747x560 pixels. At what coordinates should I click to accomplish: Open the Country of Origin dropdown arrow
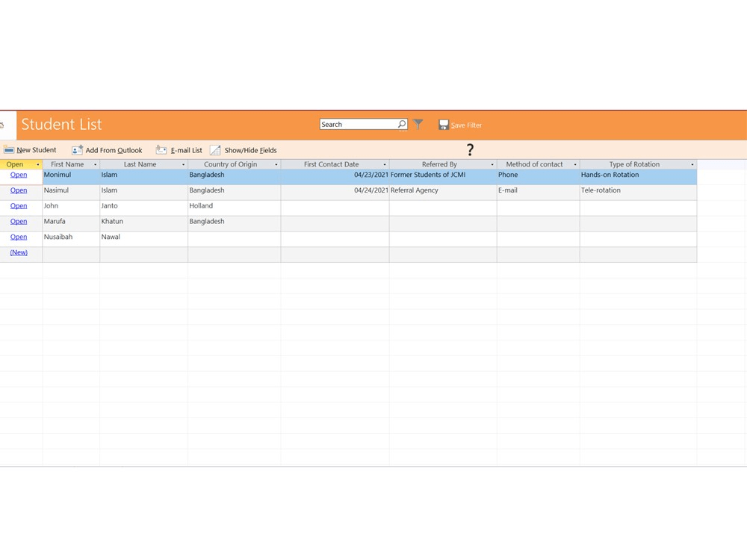click(276, 164)
